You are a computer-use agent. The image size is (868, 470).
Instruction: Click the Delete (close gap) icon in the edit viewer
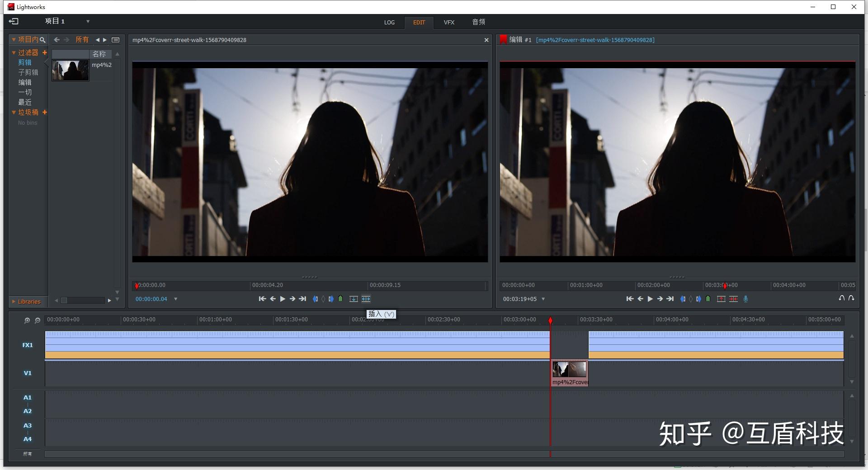pyautogui.click(x=733, y=299)
